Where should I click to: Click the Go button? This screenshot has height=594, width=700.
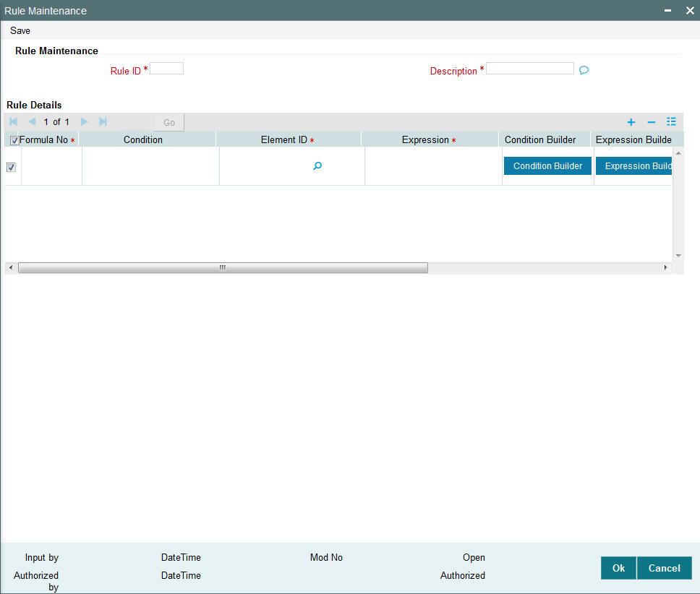click(x=169, y=123)
